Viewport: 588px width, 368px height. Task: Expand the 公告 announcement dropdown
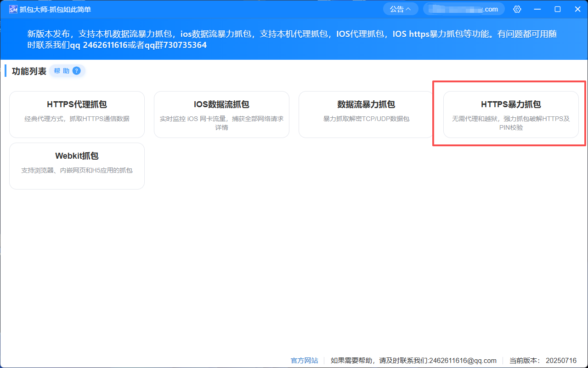point(400,9)
